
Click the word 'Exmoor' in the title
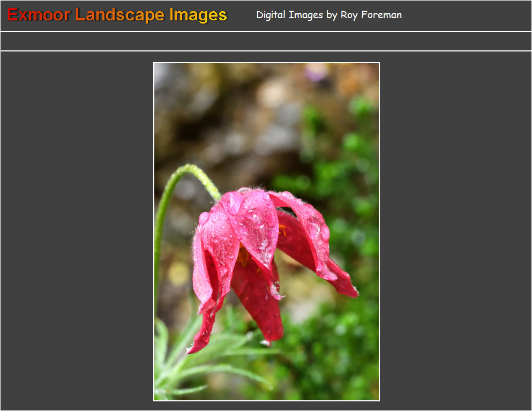coord(39,15)
